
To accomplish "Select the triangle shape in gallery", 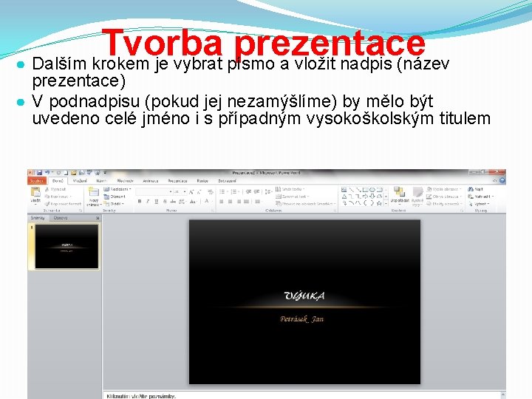I will 344,197.
